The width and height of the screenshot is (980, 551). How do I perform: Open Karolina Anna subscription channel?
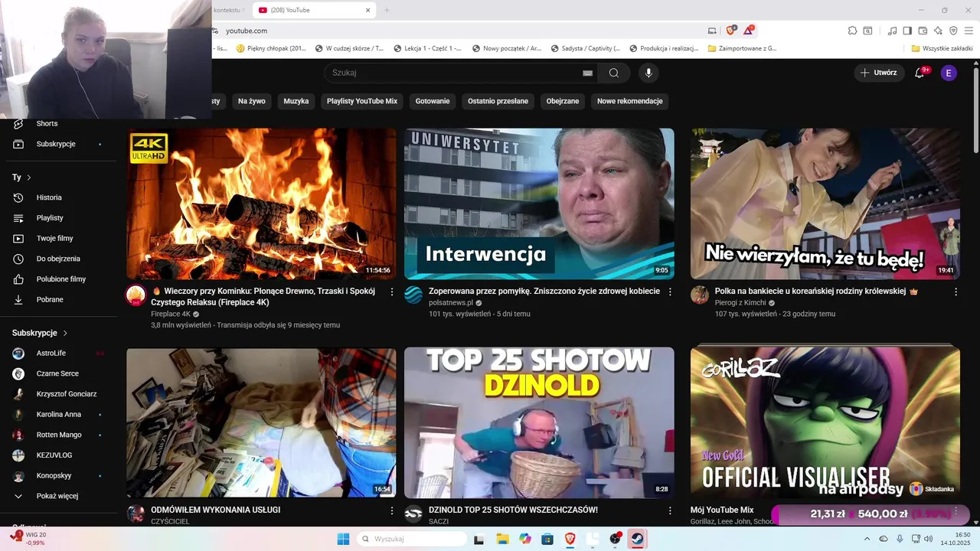(59, 414)
